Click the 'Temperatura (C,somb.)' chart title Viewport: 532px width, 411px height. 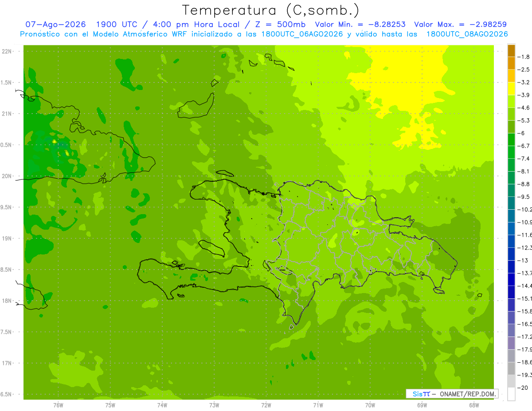(270, 10)
